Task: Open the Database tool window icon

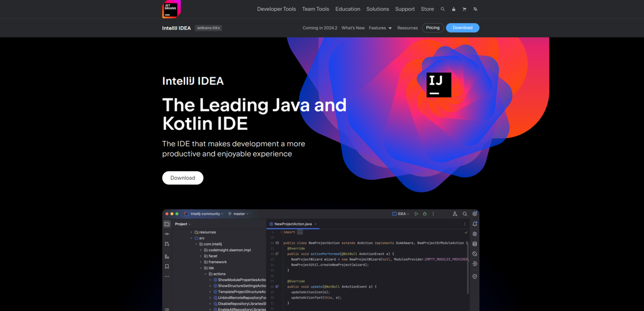Action: pos(475,244)
